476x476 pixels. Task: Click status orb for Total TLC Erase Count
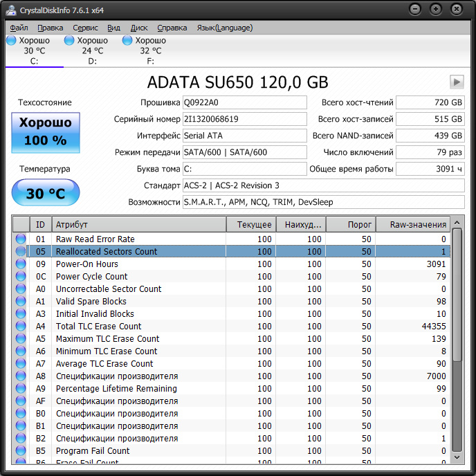pos(21,327)
